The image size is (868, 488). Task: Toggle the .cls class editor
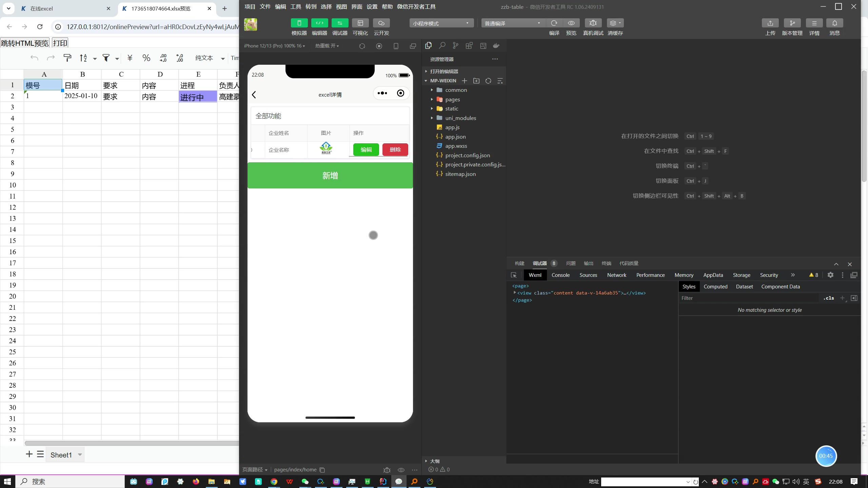coord(829,298)
